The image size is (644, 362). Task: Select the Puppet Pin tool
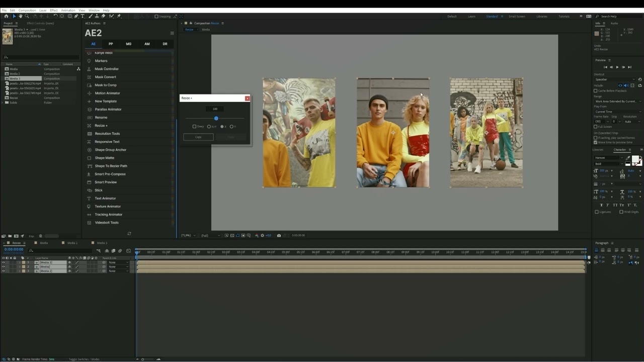coord(119,16)
